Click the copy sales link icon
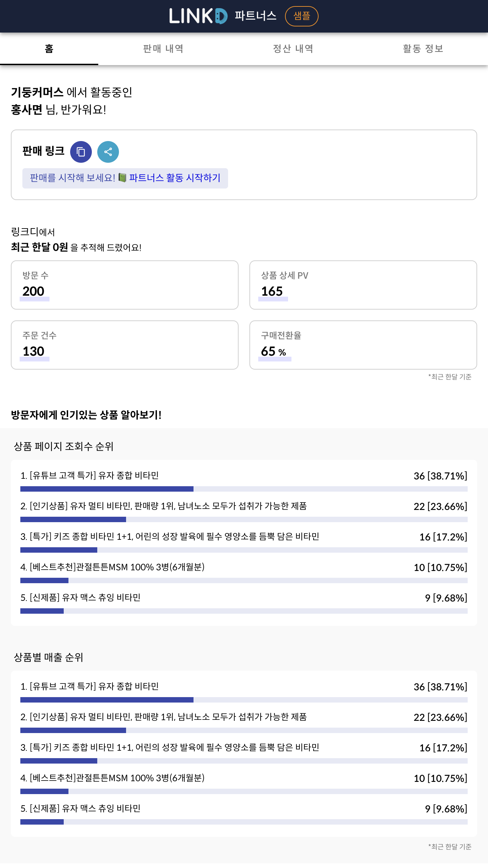488x868 pixels. (x=81, y=152)
